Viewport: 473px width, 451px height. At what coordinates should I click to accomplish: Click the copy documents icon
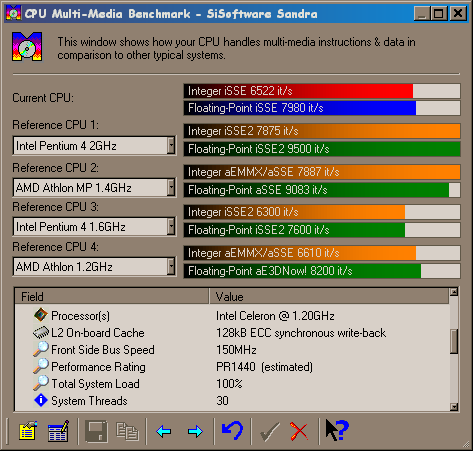[x=127, y=432]
